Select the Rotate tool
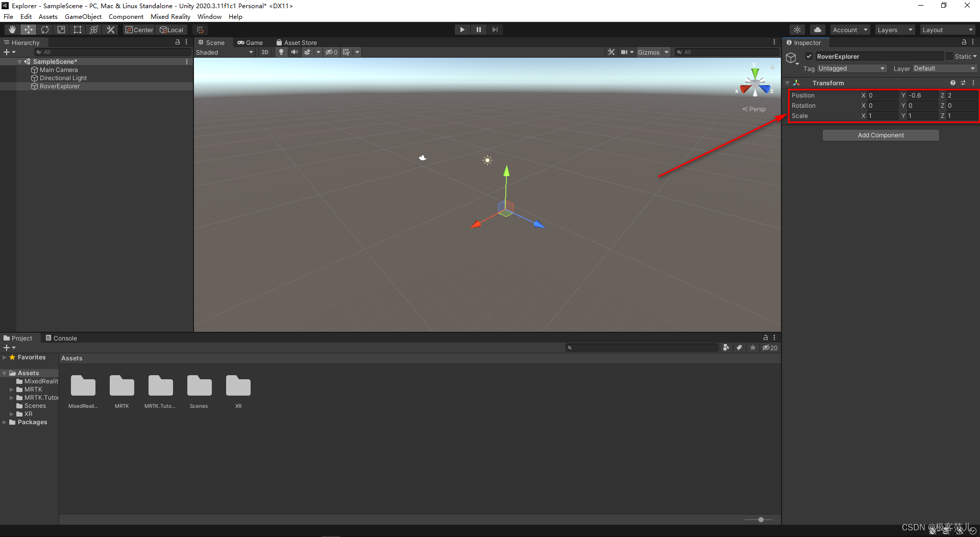 45,30
